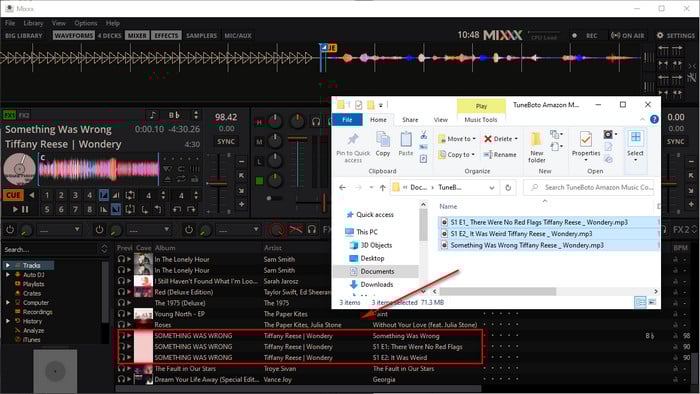This screenshot has height=394, width=700.
Task: Switch to 4 DECKS layout
Action: pos(109,35)
